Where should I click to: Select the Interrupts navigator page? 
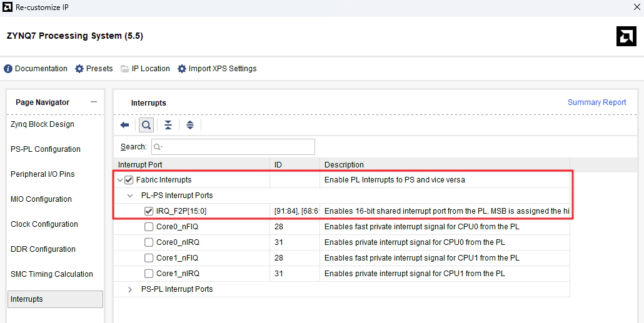click(55, 299)
